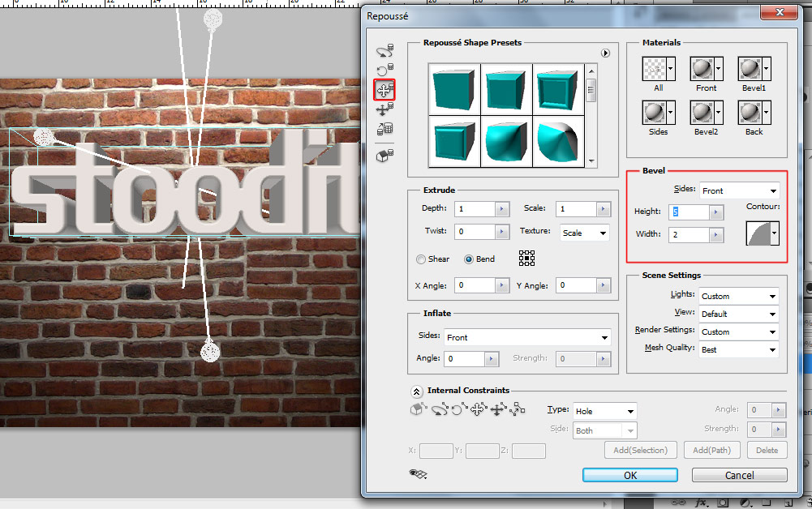Click the constraint home icon in Internal Constraints
Viewport: 812px width, 509px height.
point(418,409)
